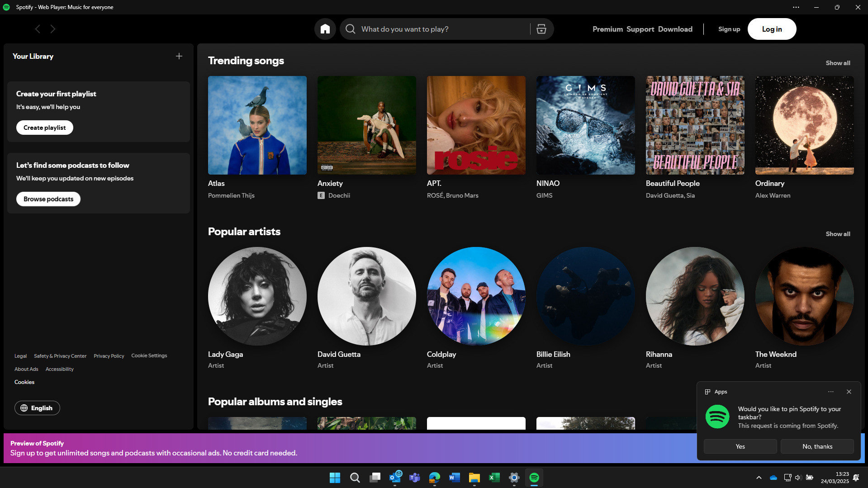Image resolution: width=868 pixels, height=488 pixels.
Task: Go to Spotify Home via house icon
Action: click(x=325, y=29)
